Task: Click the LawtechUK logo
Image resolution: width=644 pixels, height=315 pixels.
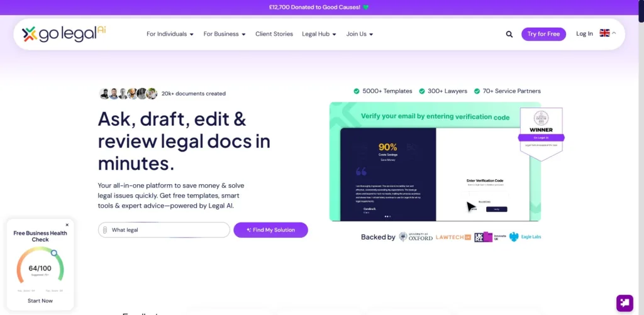Action: pos(453,237)
